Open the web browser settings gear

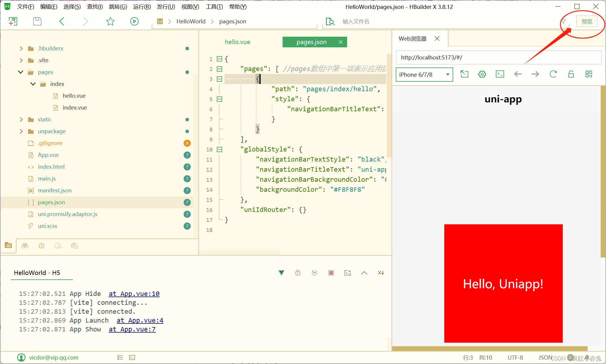coord(482,74)
